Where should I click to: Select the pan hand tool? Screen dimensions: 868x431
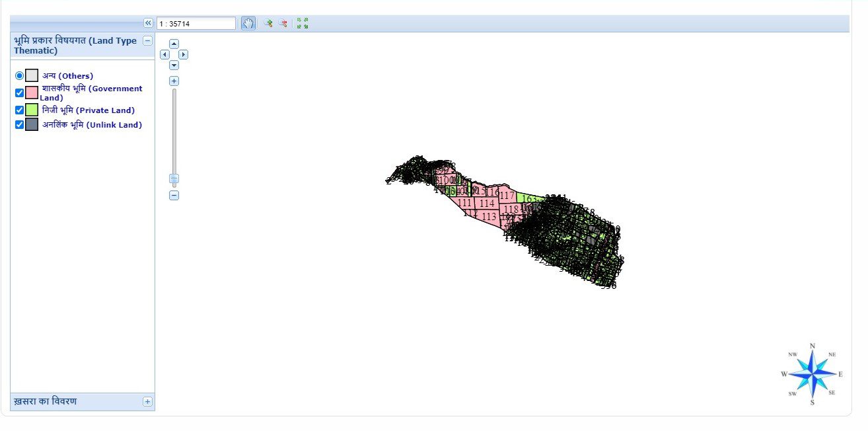coord(248,24)
